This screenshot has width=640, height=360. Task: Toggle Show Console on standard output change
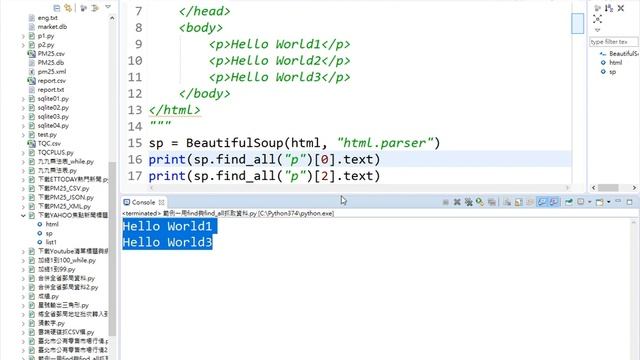[542, 202]
